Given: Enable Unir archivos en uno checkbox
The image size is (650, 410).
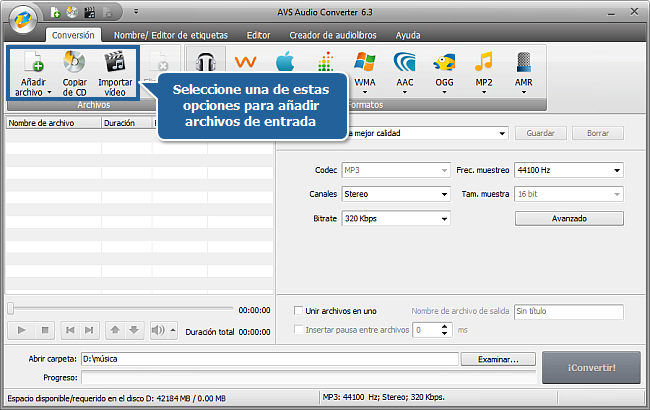Looking at the screenshot, I should 298,311.
